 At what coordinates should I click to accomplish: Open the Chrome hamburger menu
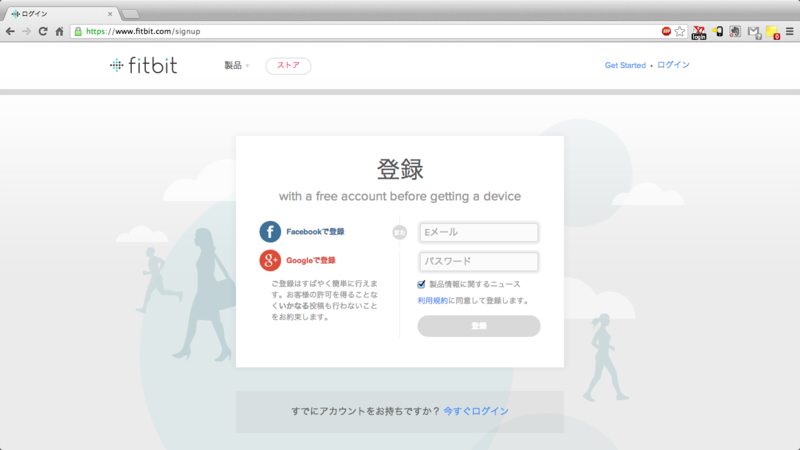coord(790,32)
